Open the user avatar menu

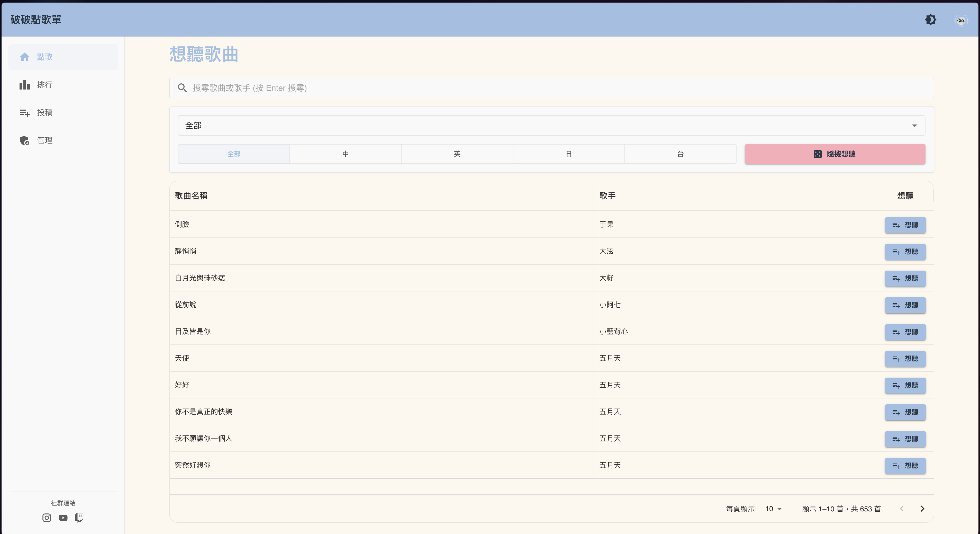[x=961, y=20]
